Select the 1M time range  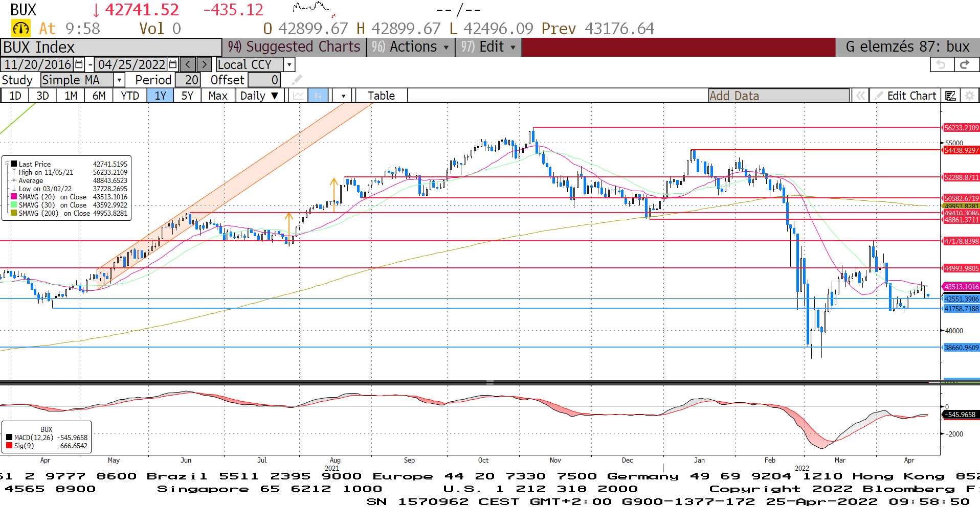point(71,96)
